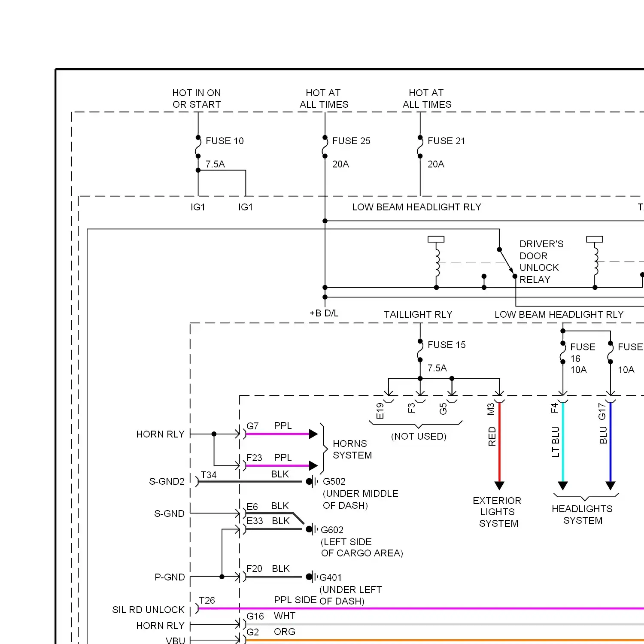
Task: Select ground point label "G401"
Action: click(331, 577)
